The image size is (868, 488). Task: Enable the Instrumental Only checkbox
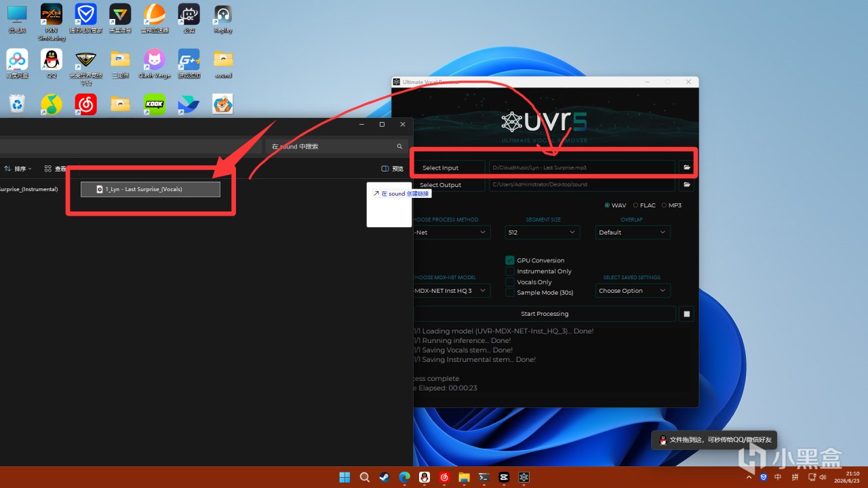[510, 271]
